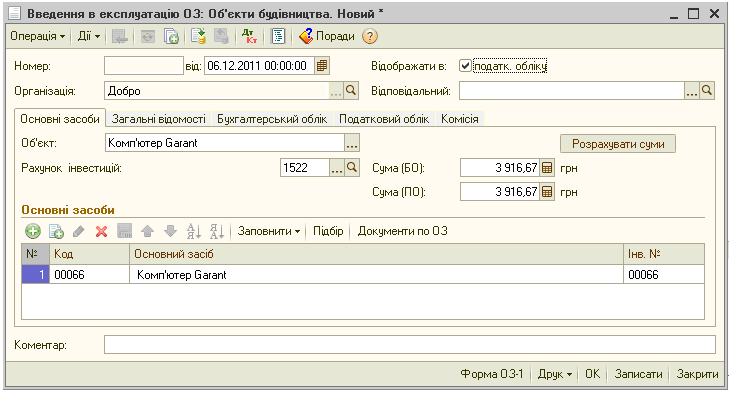
Task: Select Комп'ютер Garant cell in table
Action: (376, 275)
